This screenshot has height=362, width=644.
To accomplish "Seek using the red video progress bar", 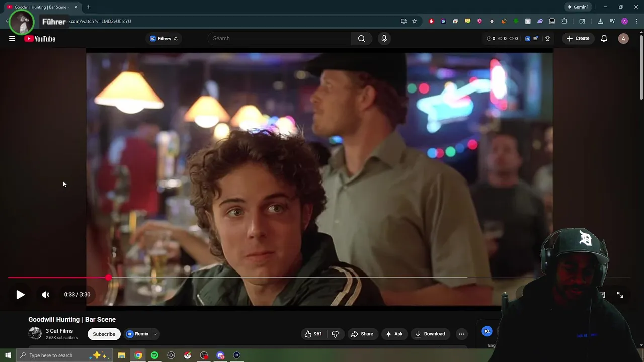I will [x=58, y=277].
